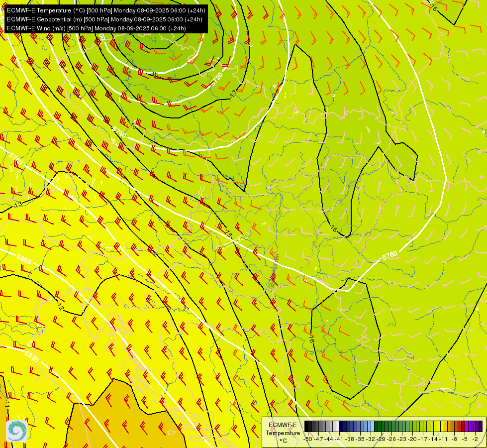Select the bright red swatch before the -5 tick
This screenshot has height=448, width=487.
(x=463, y=426)
